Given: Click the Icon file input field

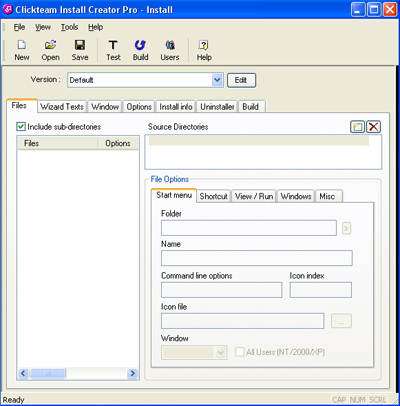Looking at the screenshot, I should pyautogui.click(x=243, y=321).
